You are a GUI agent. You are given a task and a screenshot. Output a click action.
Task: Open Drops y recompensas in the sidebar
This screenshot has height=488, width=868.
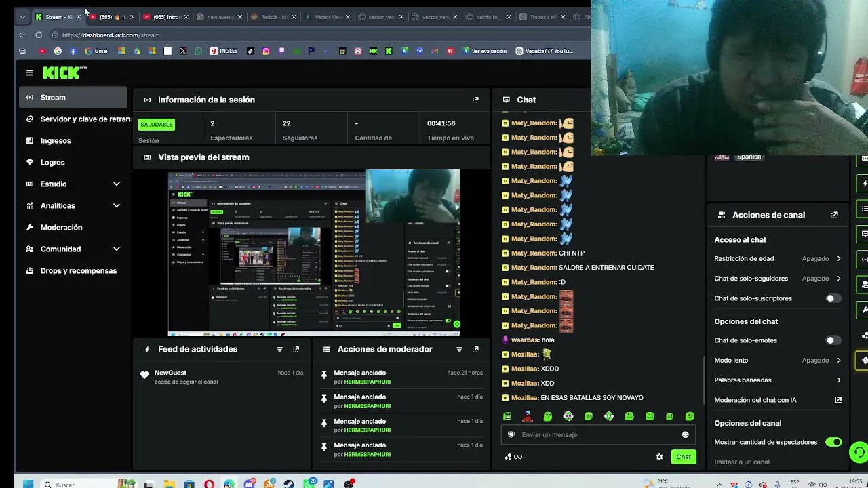(73, 270)
